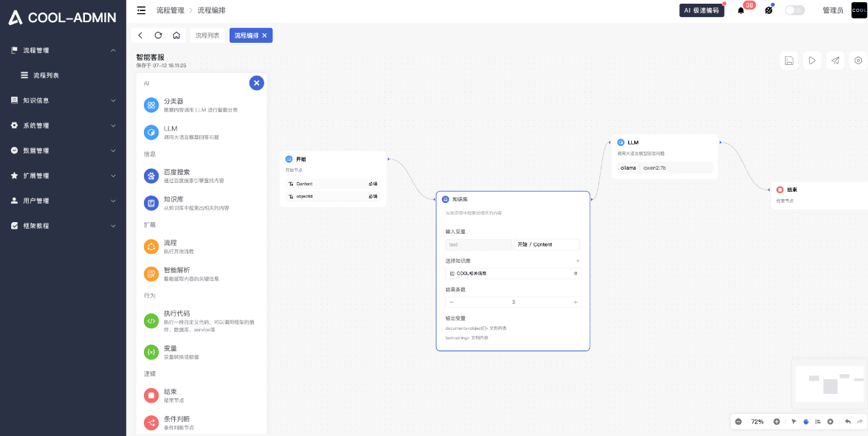The image size is (868, 436).
Task: Decrease 结果条数 with minus
Action: (x=452, y=302)
